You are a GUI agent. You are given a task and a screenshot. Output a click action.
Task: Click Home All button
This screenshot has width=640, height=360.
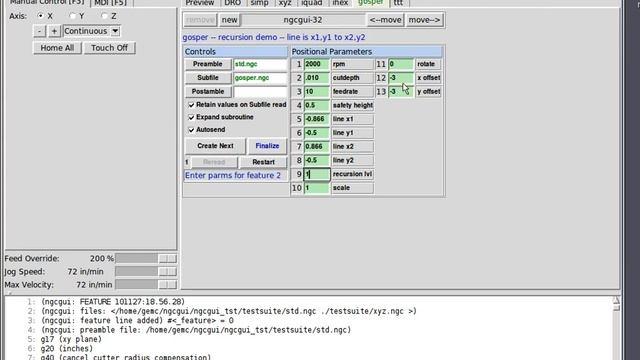click(57, 48)
